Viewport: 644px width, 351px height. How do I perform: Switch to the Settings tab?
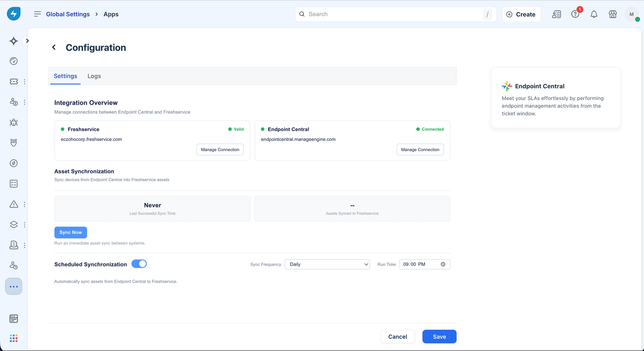coord(65,76)
